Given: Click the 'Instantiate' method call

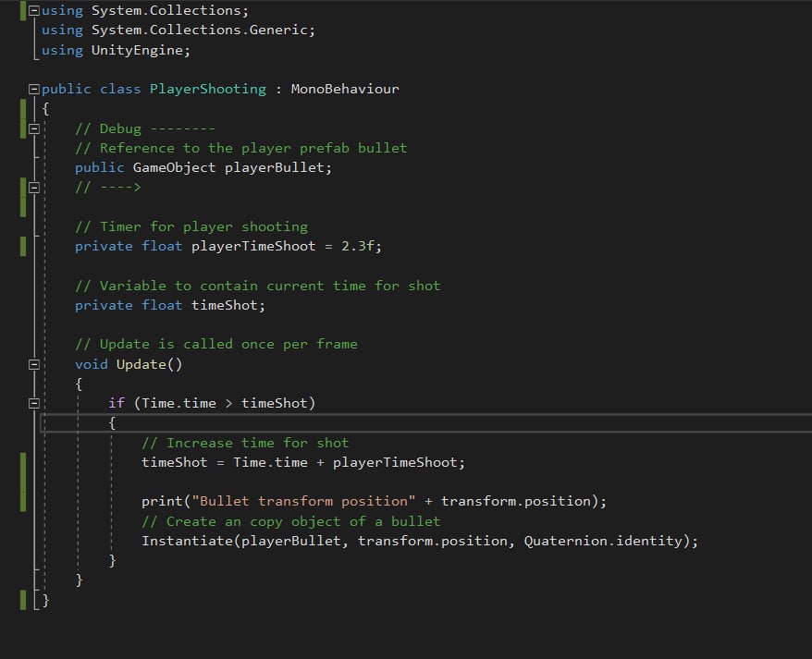Looking at the screenshot, I should (x=187, y=541).
